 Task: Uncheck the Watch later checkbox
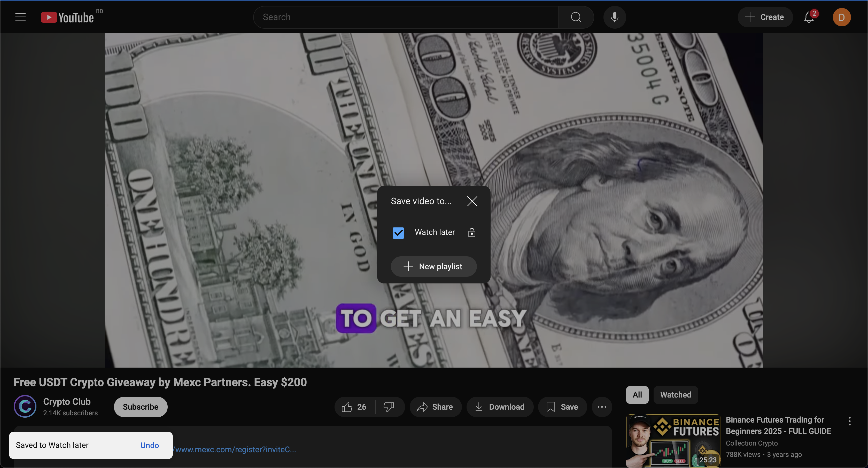point(398,233)
